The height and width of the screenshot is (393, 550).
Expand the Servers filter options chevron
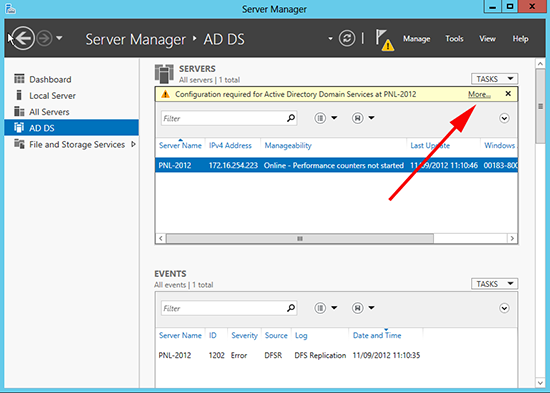point(504,118)
